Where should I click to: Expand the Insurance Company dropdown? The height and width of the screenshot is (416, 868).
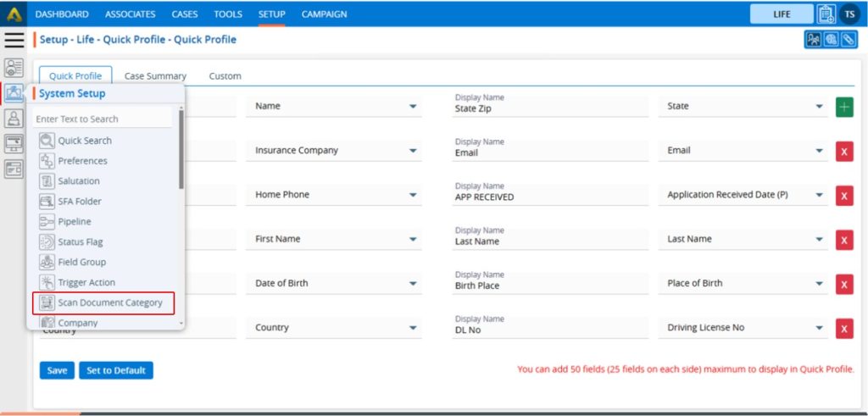point(413,151)
